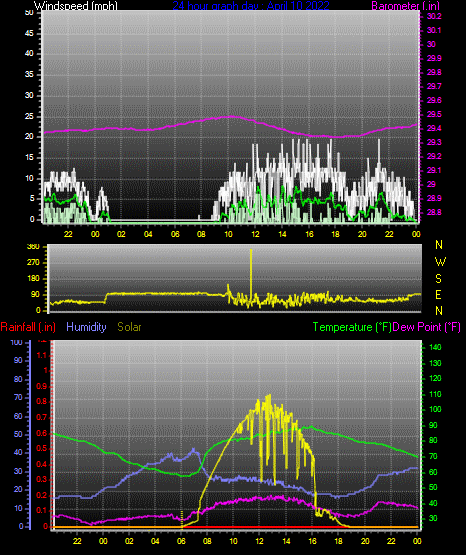Select the 110 temperature axis value

[435, 394]
